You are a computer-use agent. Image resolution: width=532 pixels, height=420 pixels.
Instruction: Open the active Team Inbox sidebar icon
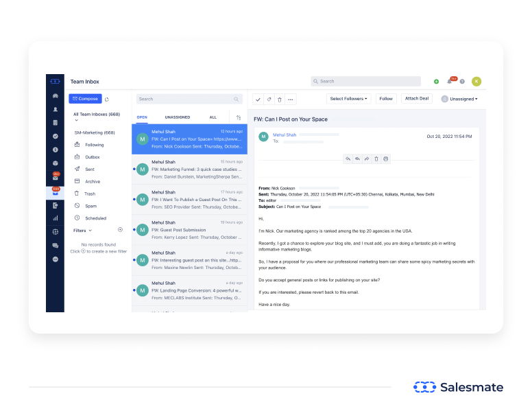pyautogui.click(x=56, y=192)
